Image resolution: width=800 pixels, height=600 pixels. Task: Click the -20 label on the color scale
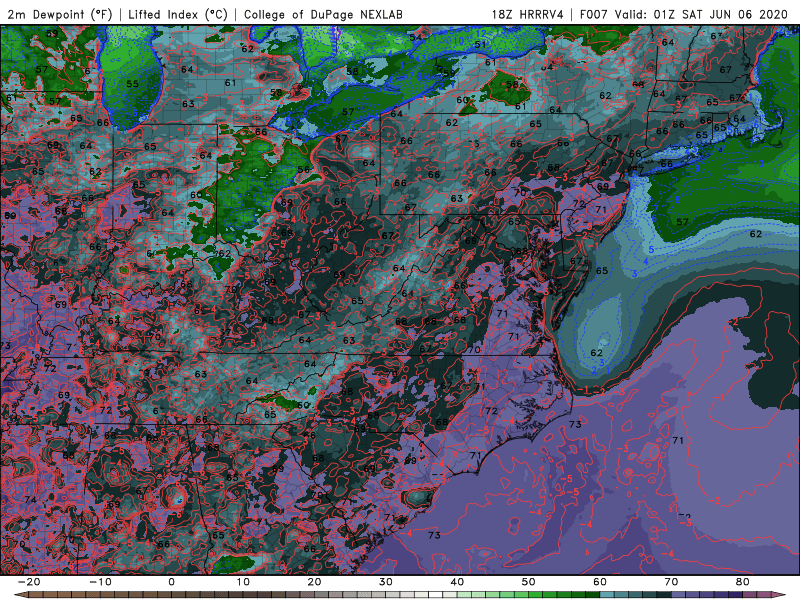[29, 582]
